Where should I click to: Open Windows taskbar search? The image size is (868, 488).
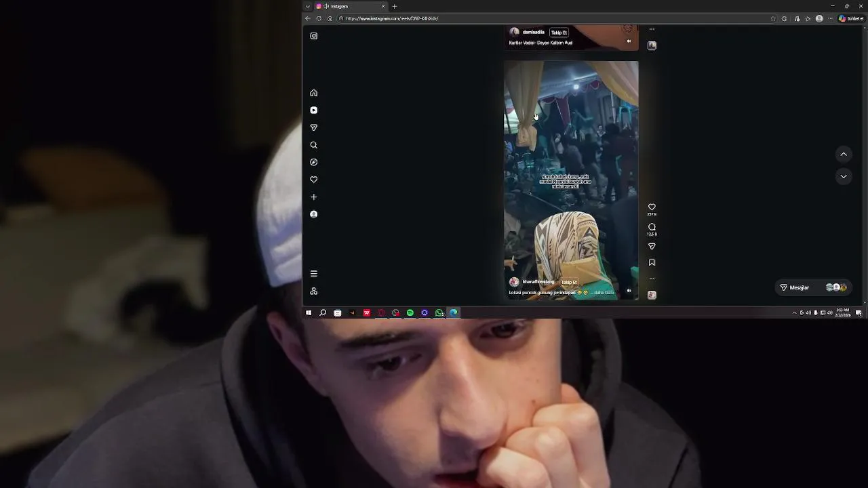[x=323, y=312]
